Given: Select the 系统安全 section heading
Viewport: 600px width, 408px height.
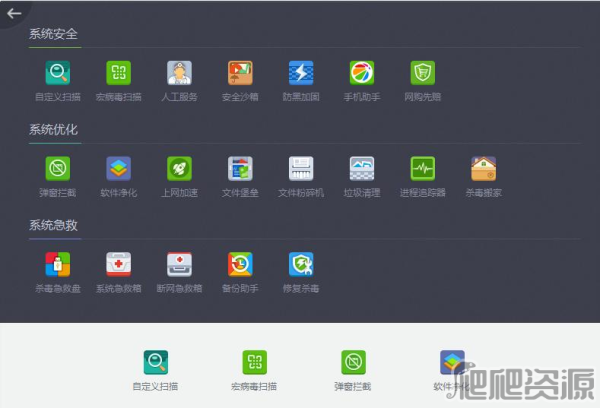Looking at the screenshot, I should 54,34.
